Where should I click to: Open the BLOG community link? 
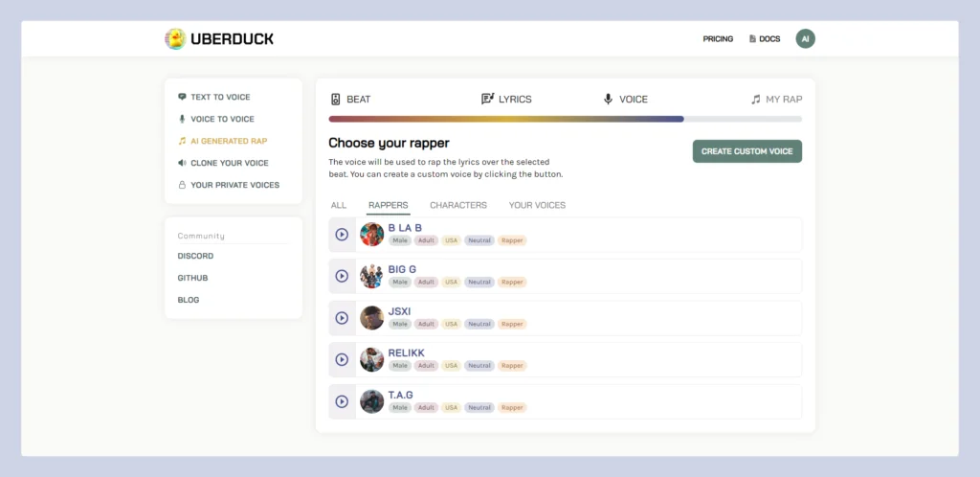coord(189,300)
